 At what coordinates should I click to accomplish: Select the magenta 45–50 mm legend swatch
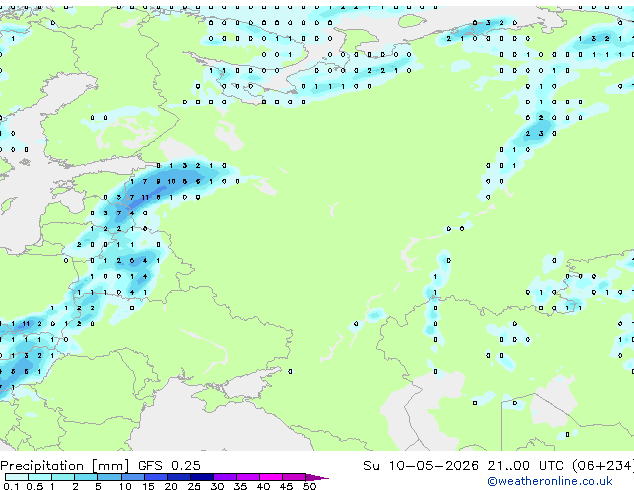[294, 477]
